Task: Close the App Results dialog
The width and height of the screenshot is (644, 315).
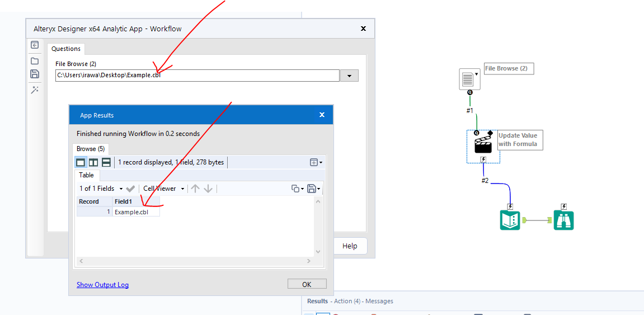Action: point(322,115)
